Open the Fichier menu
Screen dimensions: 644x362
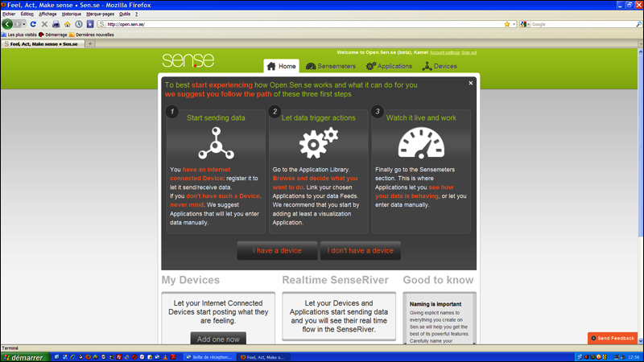click(9, 14)
